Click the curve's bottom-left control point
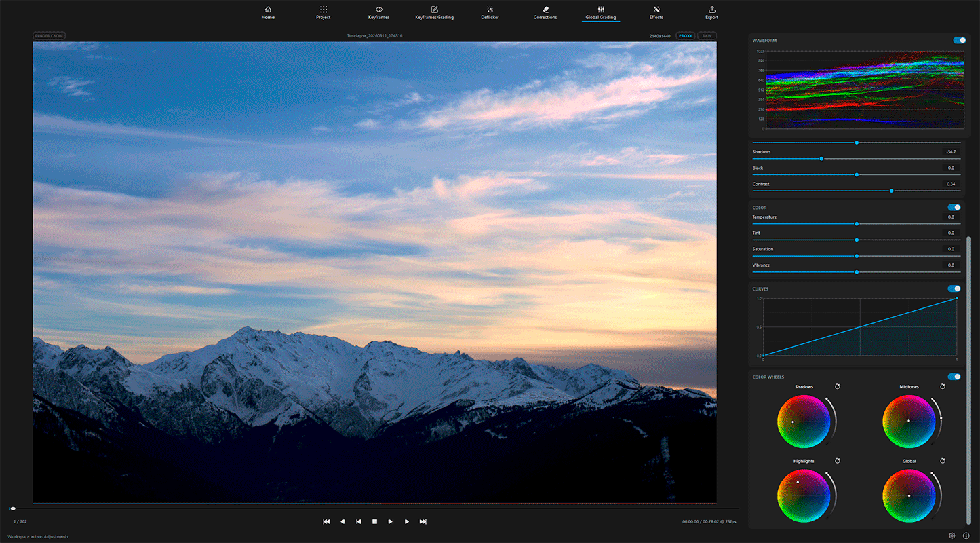980x543 pixels. [x=763, y=356]
